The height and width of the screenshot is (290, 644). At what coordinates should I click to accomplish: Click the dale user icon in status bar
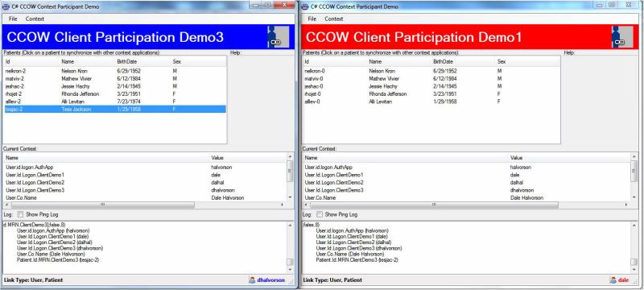coord(613,280)
